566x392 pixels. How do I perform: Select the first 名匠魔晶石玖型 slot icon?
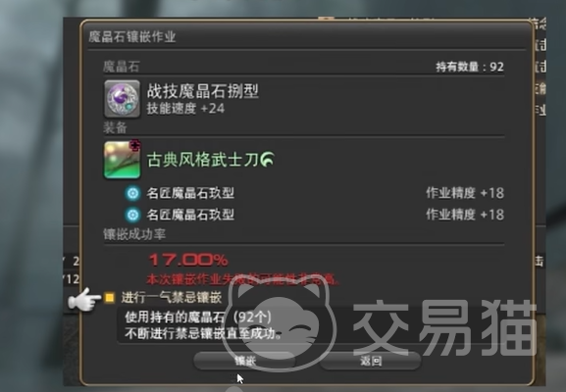tap(132, 193)
